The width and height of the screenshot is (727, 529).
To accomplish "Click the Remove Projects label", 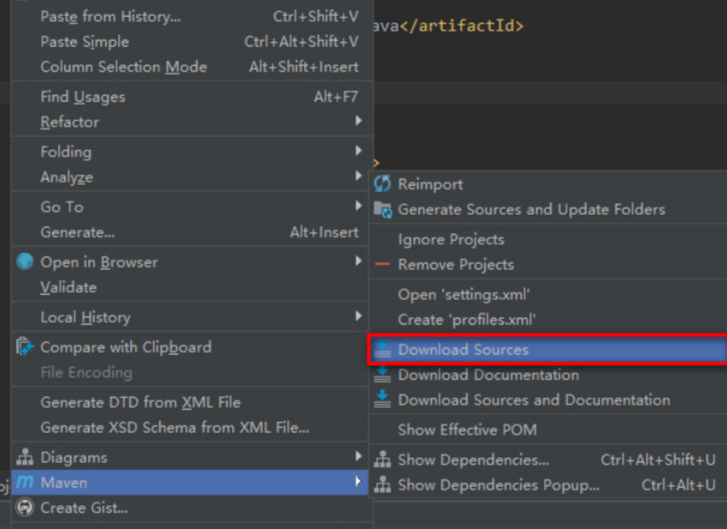I will 456,265.
